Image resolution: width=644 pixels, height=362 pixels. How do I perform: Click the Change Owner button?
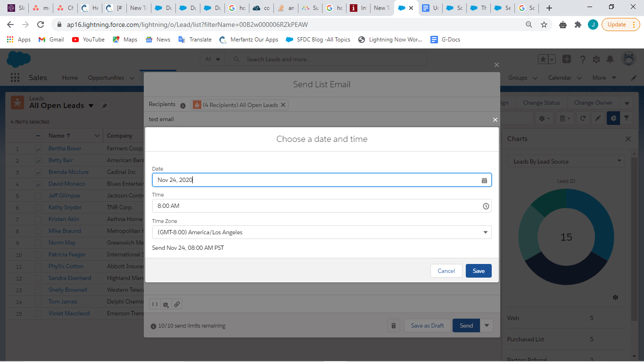pyautogui.click(x=593, y=103)
